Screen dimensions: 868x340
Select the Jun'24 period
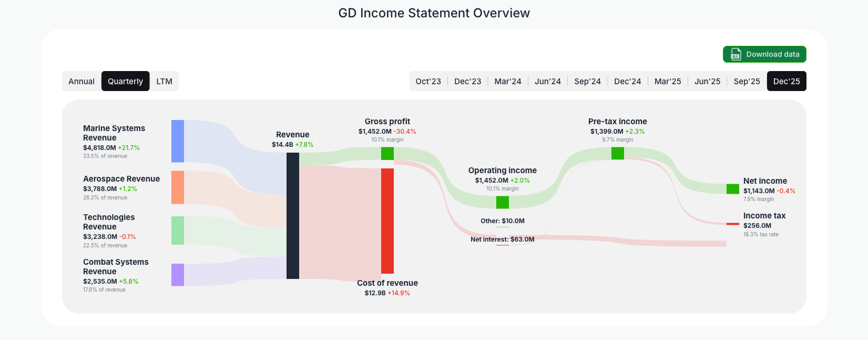point(547,81)
